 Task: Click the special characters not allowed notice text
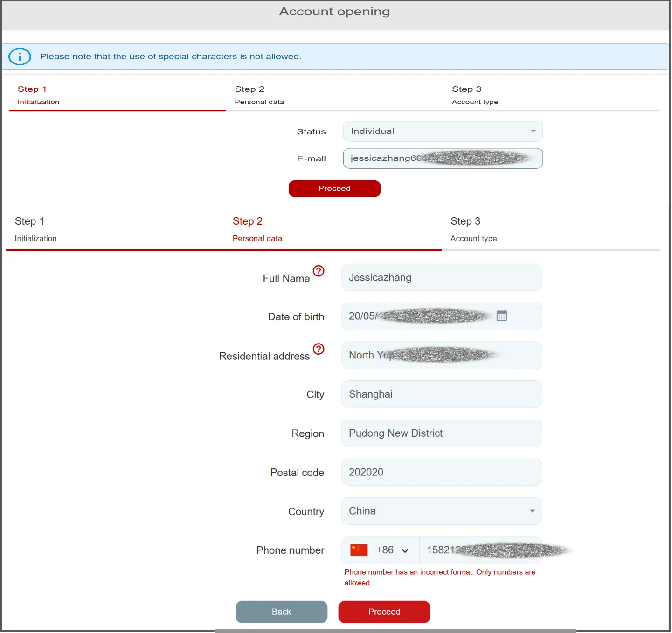point(171,57)
